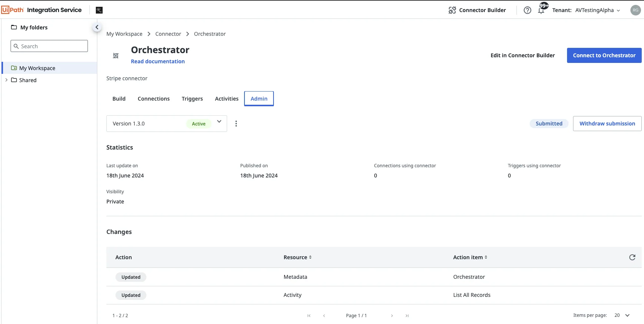
Task: Switch to the Connections tab
Action: pos(154,99)
